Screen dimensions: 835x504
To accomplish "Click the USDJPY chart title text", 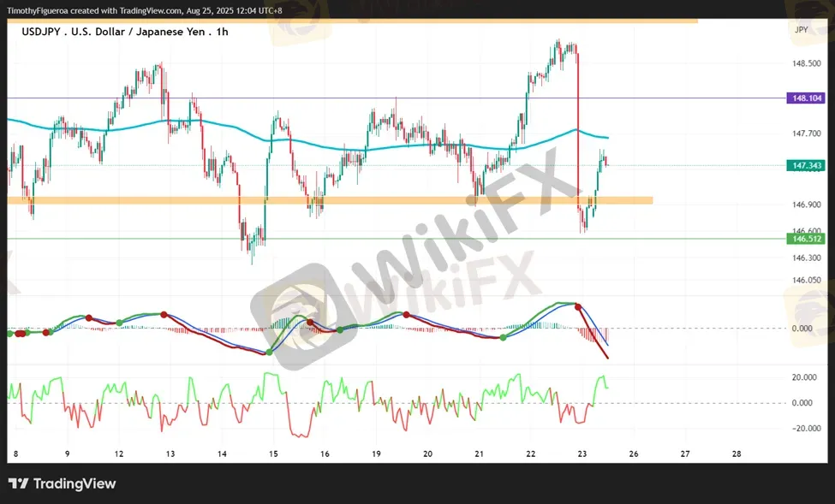I will tap(125, 32).
